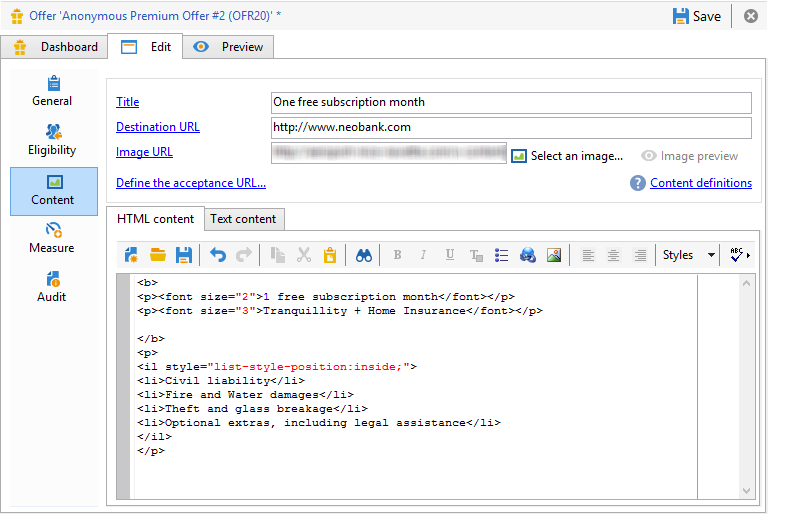Click Select an image button
Viewport: 798px width, 532px height.
pyautogui.click(x=567, y=156)
